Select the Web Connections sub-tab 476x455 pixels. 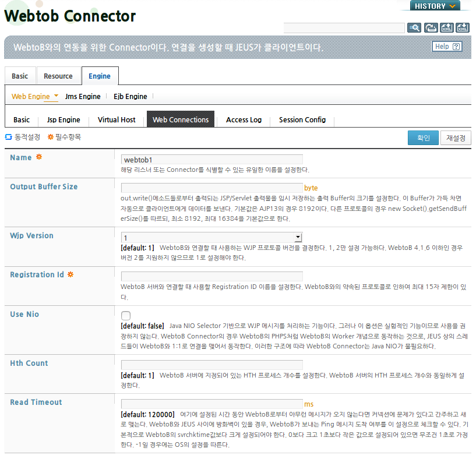click(x=181, y=119)
